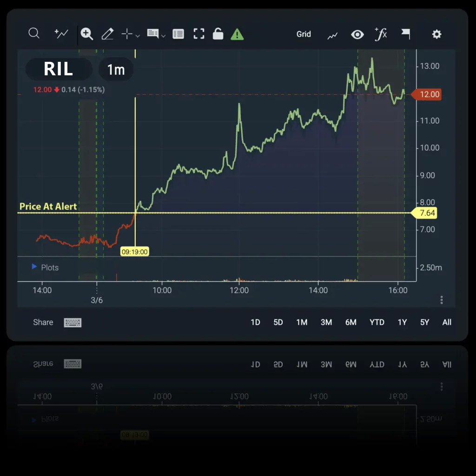Change chart style line icon
This screenshot has width=476, height=476.
(x=332, y=36)
